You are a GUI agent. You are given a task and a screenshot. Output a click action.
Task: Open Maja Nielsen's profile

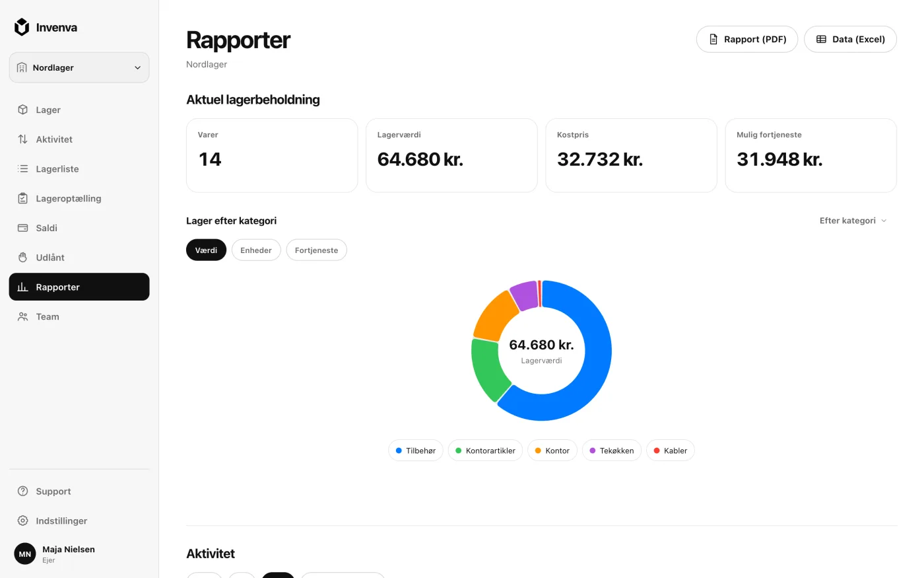point(79,554)
